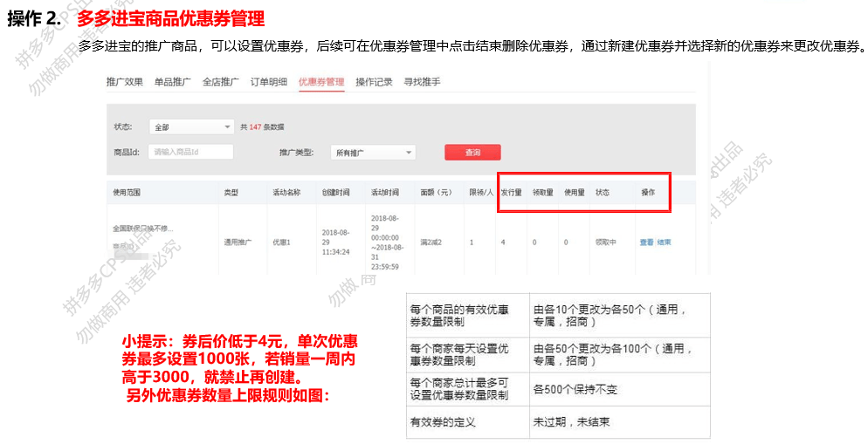This screenshot has height=444, width=868.
Task: Switch to the 操作记录 tab
Action: click(x=374, y=82)
